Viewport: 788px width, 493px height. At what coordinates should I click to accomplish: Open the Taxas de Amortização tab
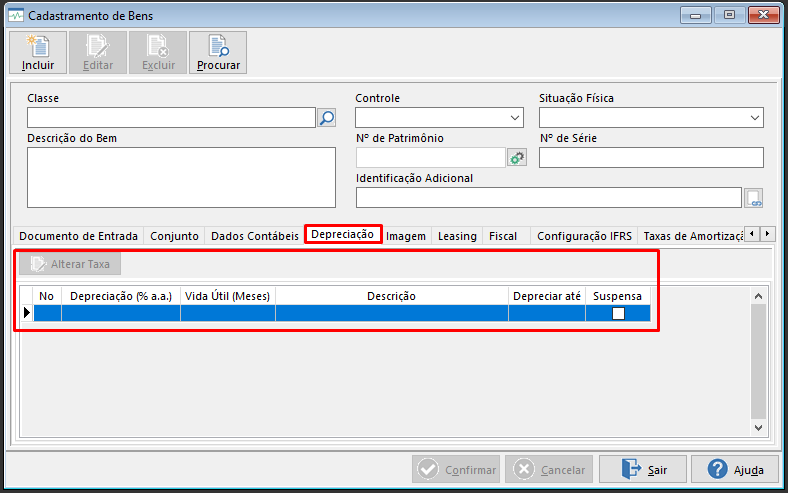coord(693,236)
